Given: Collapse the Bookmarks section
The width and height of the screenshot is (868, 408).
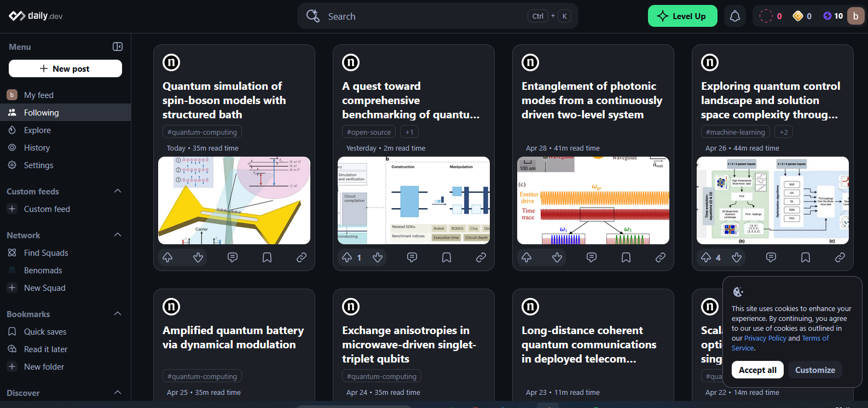Looking at the screenshot, I should pos(118,314).
